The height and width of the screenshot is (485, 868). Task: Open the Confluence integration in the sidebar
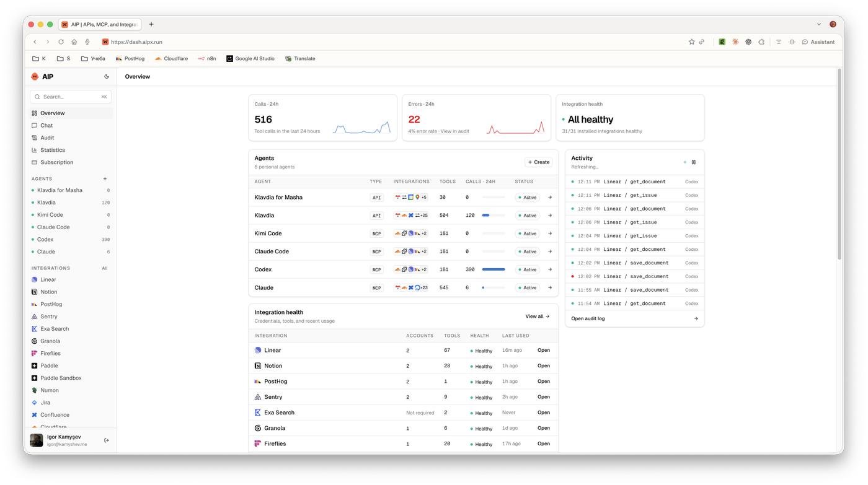[71, 415]
